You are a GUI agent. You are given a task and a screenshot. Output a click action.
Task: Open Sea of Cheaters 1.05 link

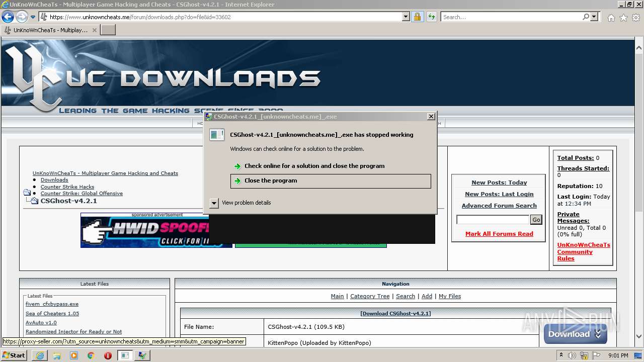52,314
